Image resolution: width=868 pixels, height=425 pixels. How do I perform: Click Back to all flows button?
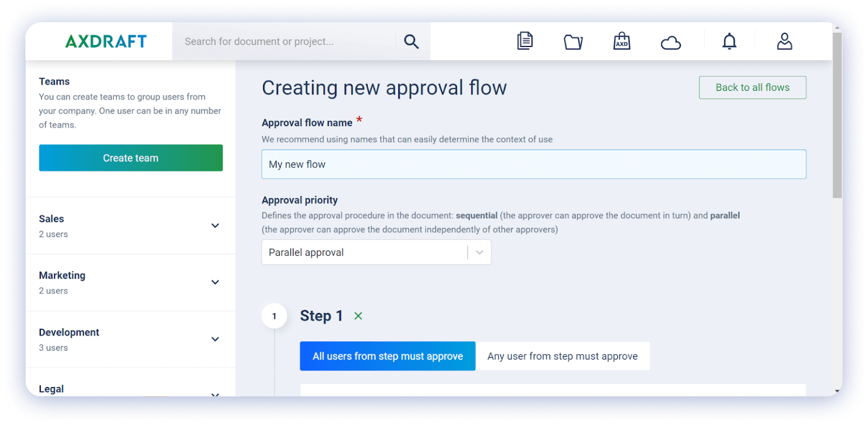pos(752,88)
